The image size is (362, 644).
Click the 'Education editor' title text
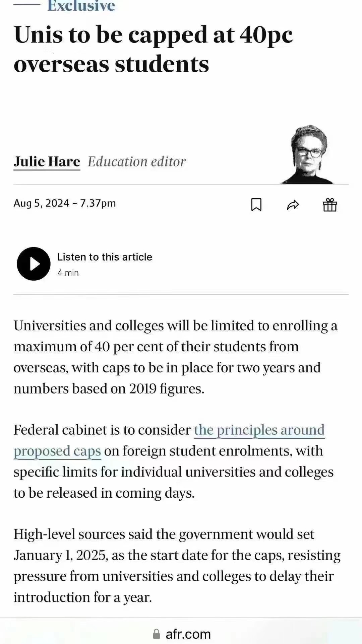tap(137, 162)
